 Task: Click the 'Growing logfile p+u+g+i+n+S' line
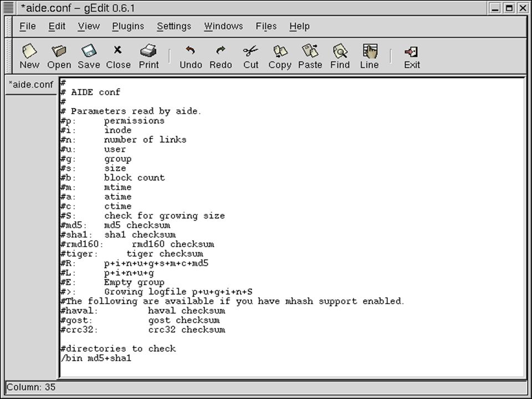[156, 292]
